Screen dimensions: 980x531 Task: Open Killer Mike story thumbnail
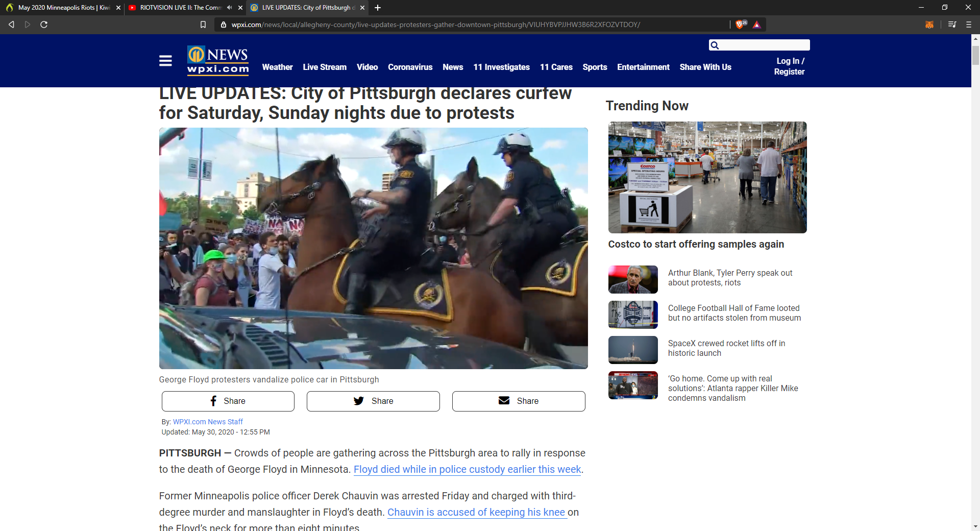point(633,385)
